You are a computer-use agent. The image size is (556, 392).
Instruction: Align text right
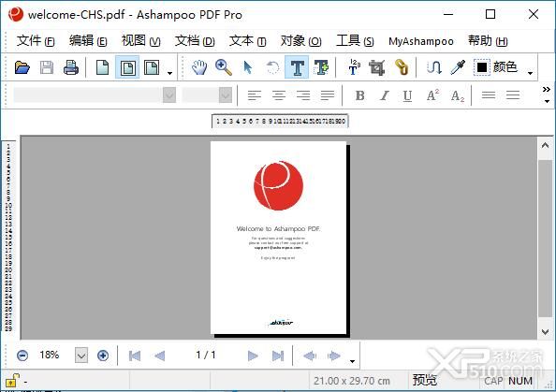303,95
